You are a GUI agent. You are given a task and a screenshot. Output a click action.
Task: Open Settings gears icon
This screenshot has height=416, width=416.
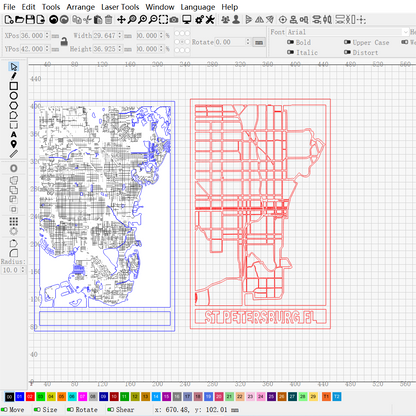pos(199,20)
